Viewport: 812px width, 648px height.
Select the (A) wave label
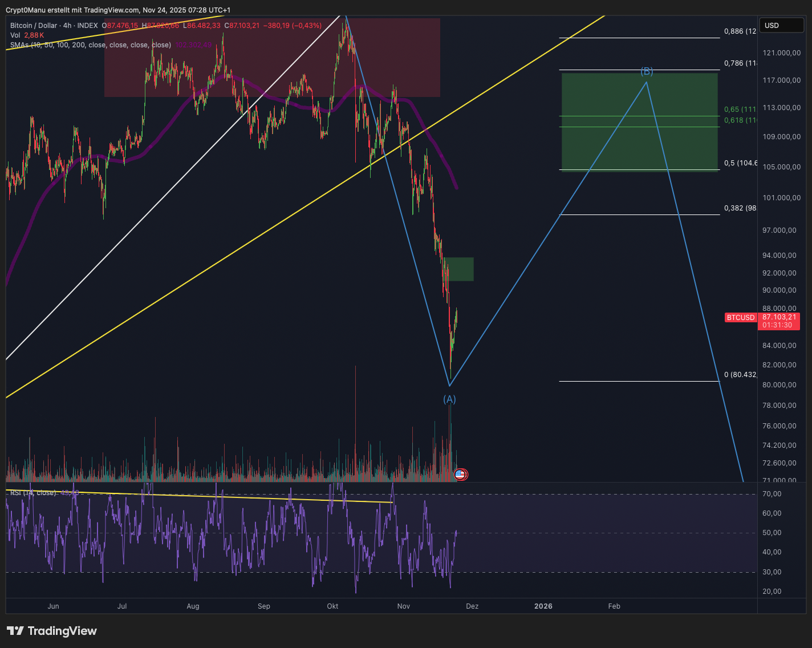(449, 399)
